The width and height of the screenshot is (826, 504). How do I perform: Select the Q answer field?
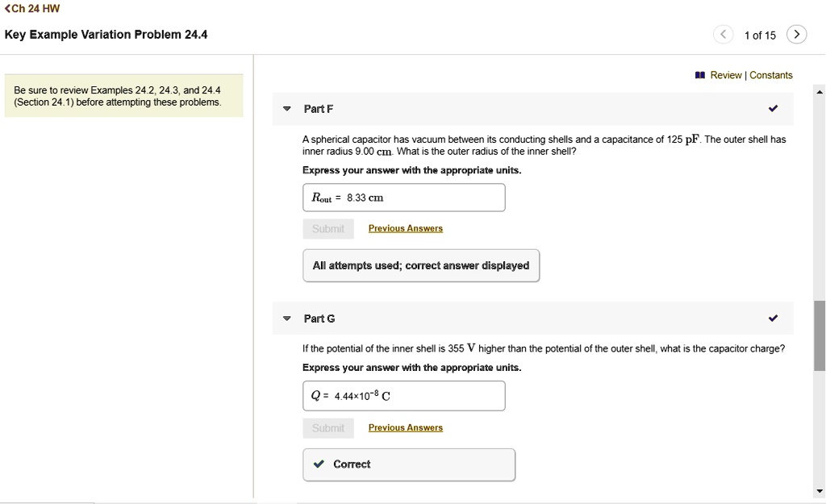[x=403, y=395]
